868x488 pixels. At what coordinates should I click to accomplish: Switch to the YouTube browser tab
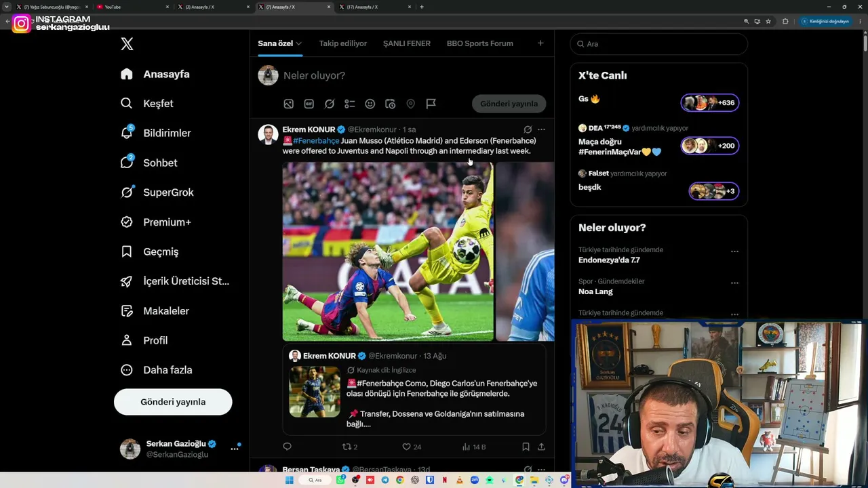[x=132, y=7]
